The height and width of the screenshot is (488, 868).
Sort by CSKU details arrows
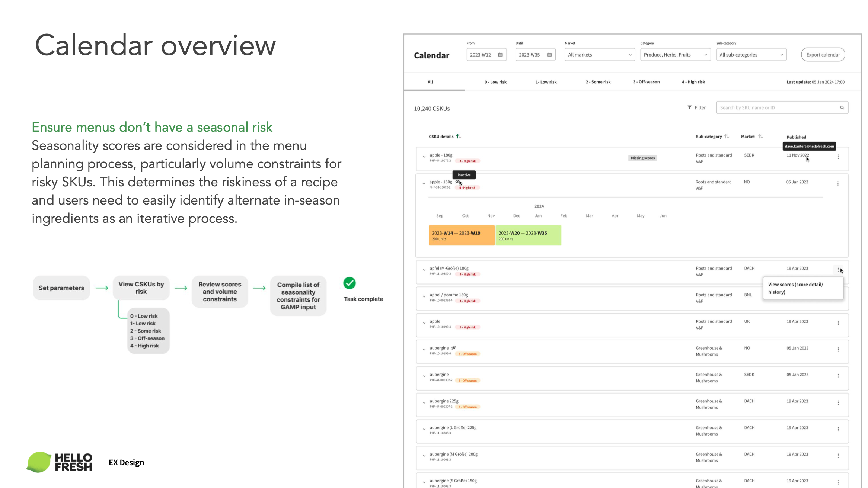pyautogui.click(x=459, y=137)
